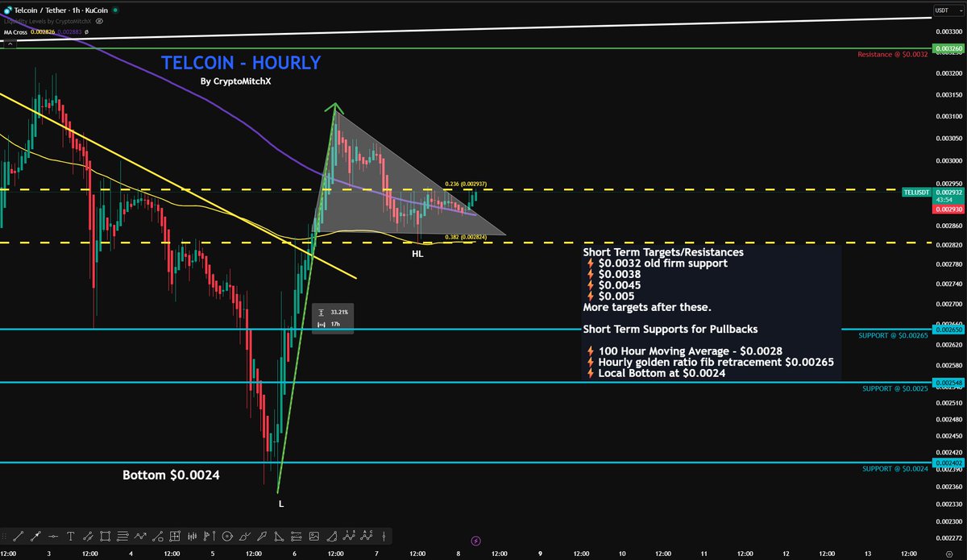This screenshot has width=967, height=560.
Task: Click the '0.236 (0.002937)' fib label
Action: point(466,184)
